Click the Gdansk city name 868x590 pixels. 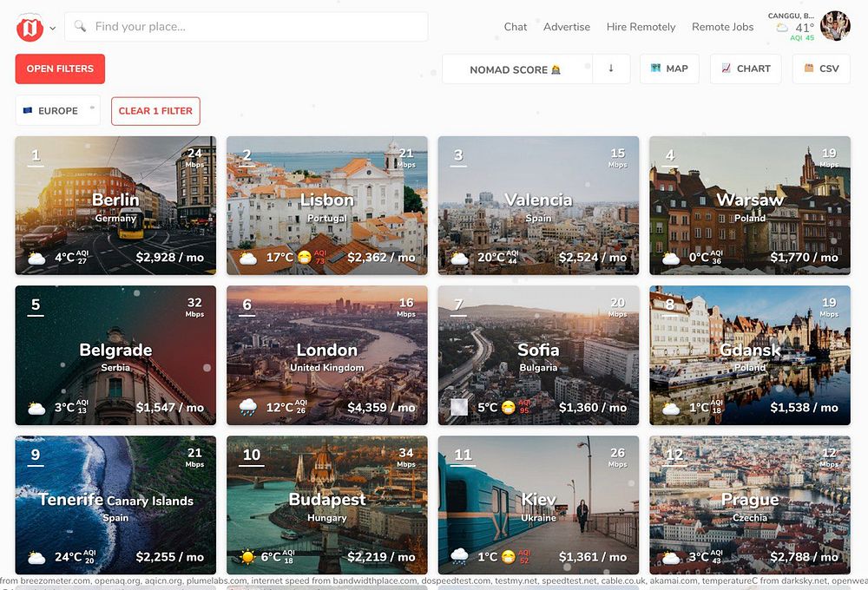click(x=750, y=350)
